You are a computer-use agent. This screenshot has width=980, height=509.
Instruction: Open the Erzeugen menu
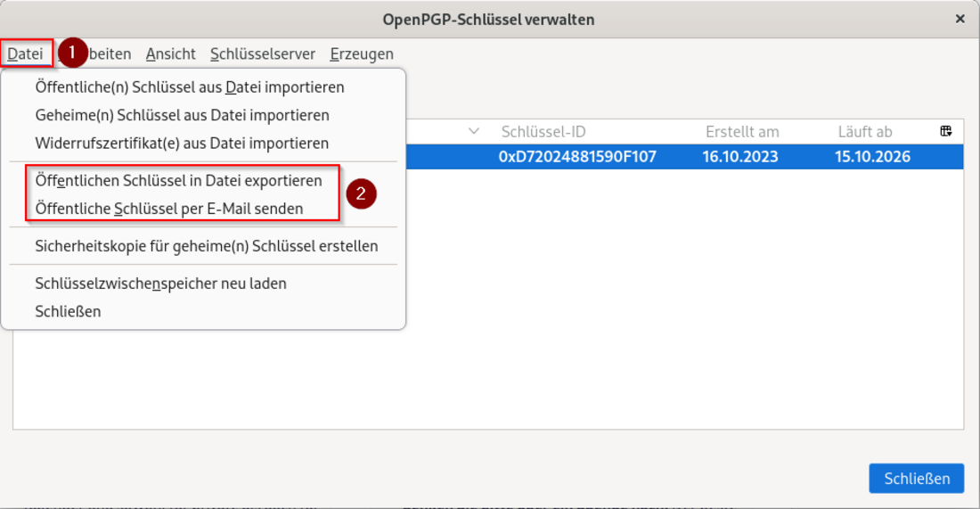(x=362, y=54)
